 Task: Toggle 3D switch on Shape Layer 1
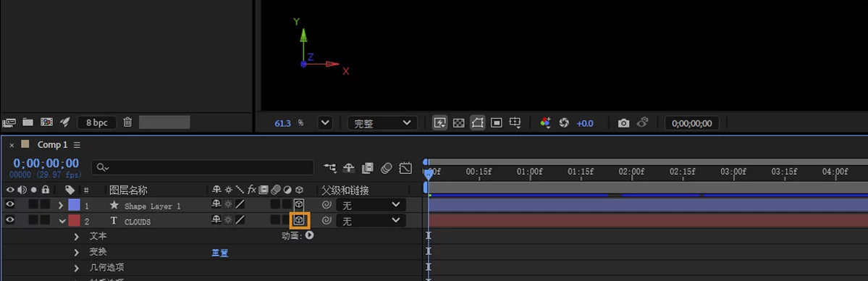tap(299, 204)
